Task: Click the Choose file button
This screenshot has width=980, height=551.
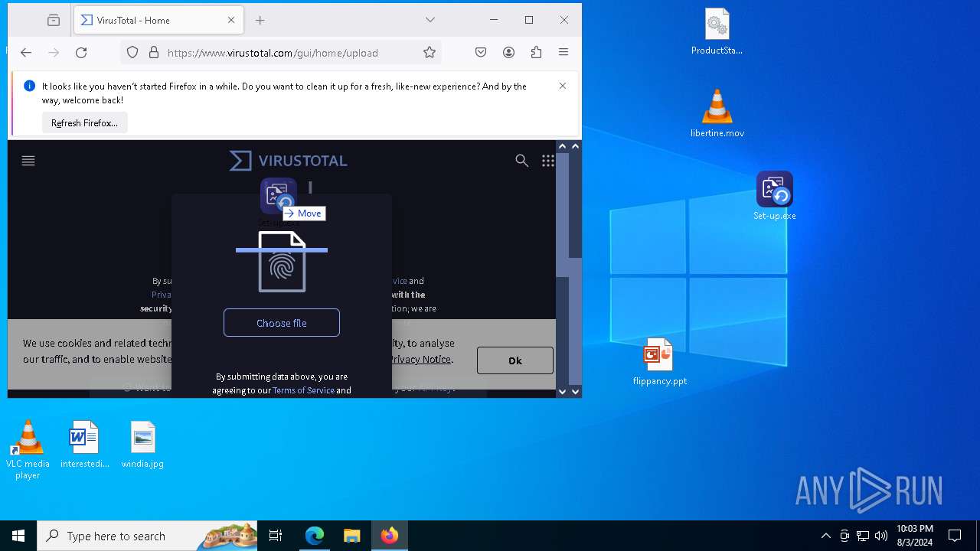Action: [x=282, y=323]
